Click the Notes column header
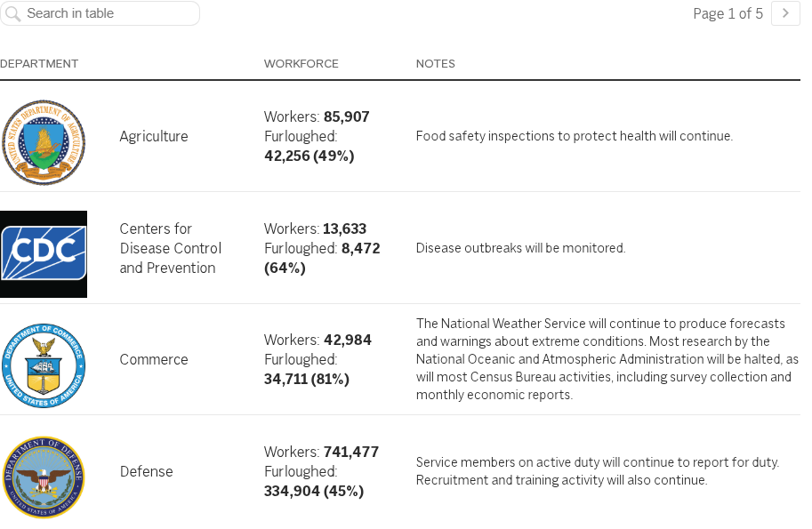Screen dimensions: 812x529 pyautogui.click(x=436, y=64)
